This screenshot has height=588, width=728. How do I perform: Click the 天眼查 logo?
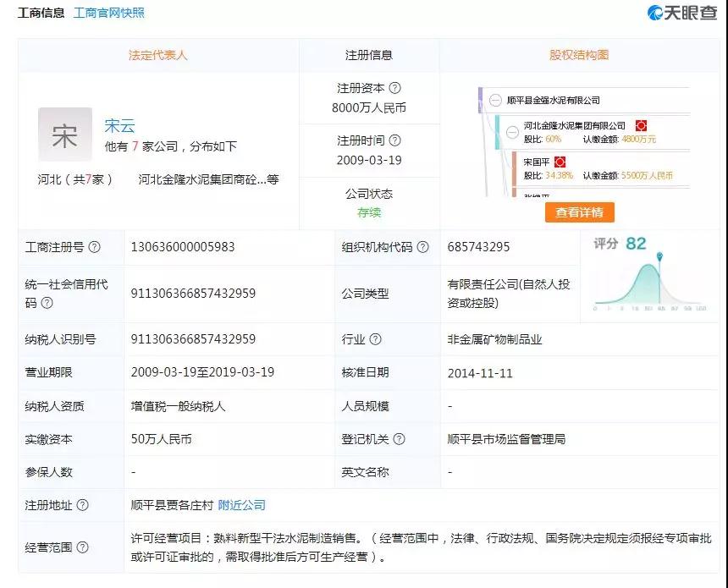(682, 13)
